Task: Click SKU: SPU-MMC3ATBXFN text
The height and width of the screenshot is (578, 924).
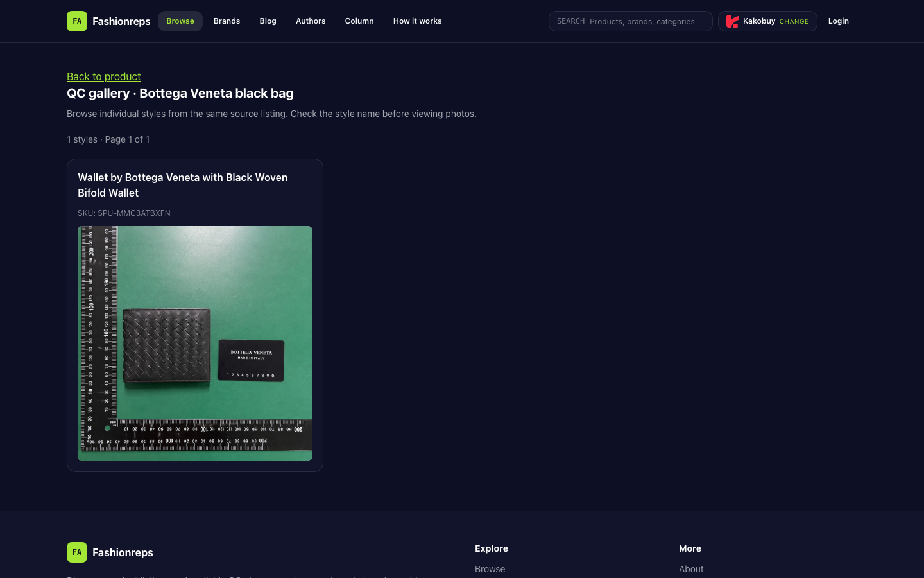Action: click(124, 213)
